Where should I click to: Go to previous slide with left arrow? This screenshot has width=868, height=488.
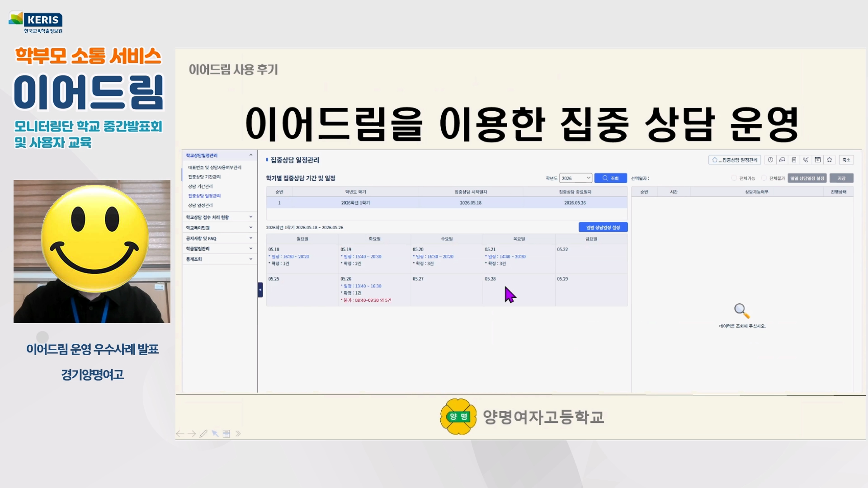tap(180, 434)
